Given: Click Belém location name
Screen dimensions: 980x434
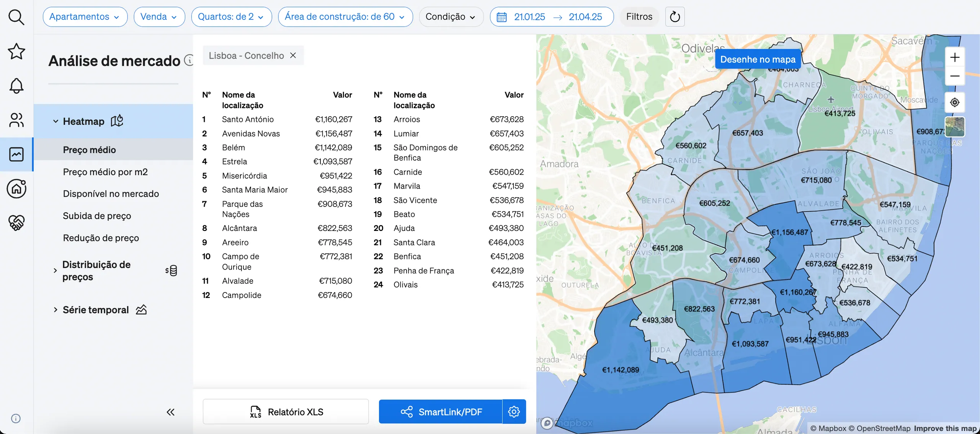Looking at the screenshot, I should click(234, 148).
